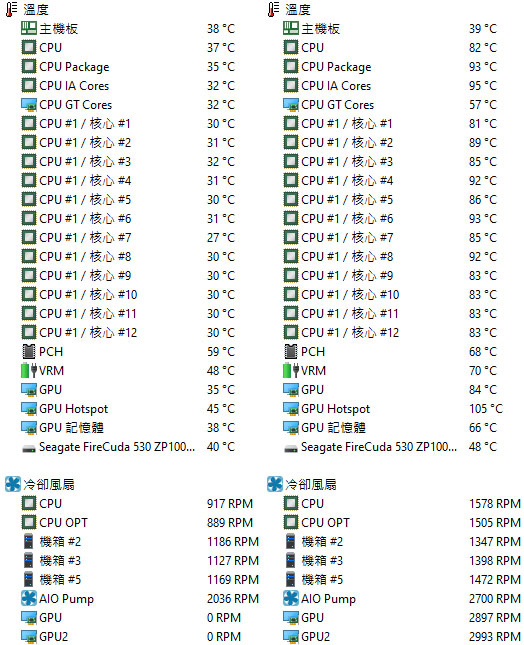Select GPU monitor icon in the 84 °C row

click(x=291, y=390)
